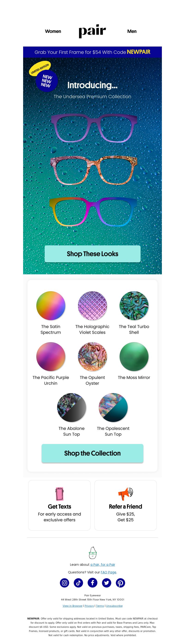Click the pink phone Get Texts icon
This screenshot has width=185, height=644.
pyautogui.click(x=59, y=494)
